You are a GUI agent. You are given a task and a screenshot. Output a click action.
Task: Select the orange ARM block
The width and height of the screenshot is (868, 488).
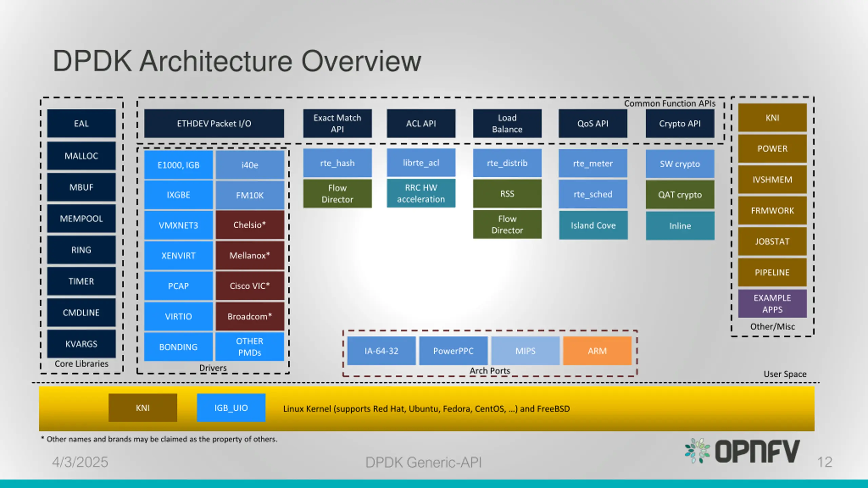[x=597, y=351]
